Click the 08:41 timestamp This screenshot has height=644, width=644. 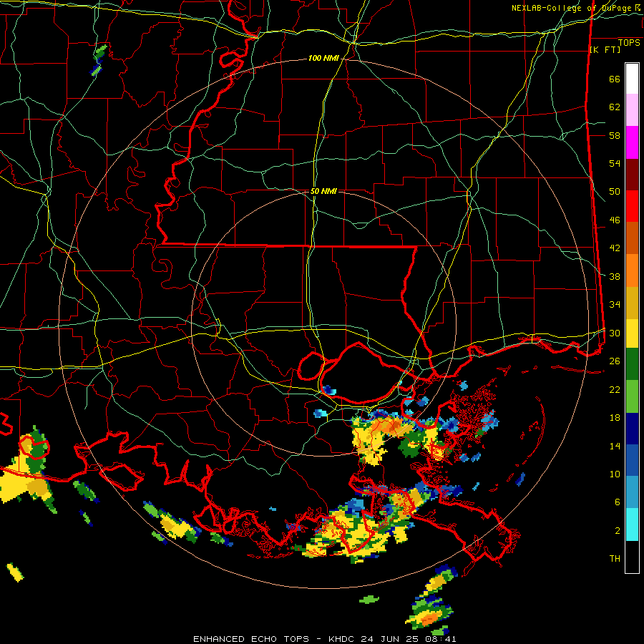tap(440, 639)
